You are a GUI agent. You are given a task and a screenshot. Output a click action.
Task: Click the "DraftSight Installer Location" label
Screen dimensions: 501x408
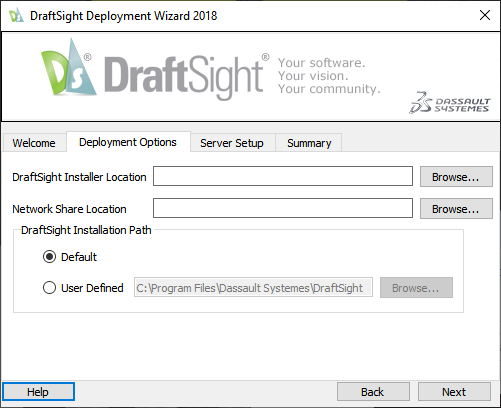(x=79, y=177)
